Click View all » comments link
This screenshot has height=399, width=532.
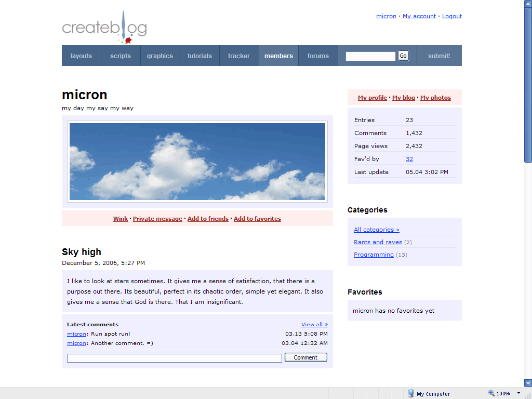point(314,324)
